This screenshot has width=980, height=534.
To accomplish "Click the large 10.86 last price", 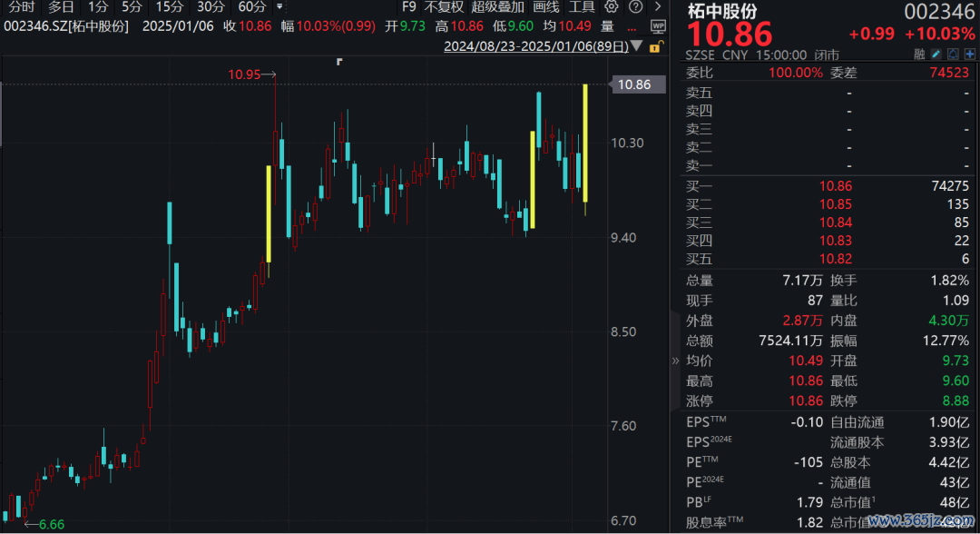I will pos(730,34).
